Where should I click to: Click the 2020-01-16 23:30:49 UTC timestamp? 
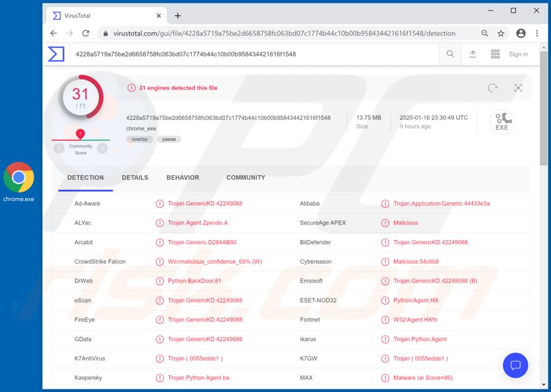[434, 118]
